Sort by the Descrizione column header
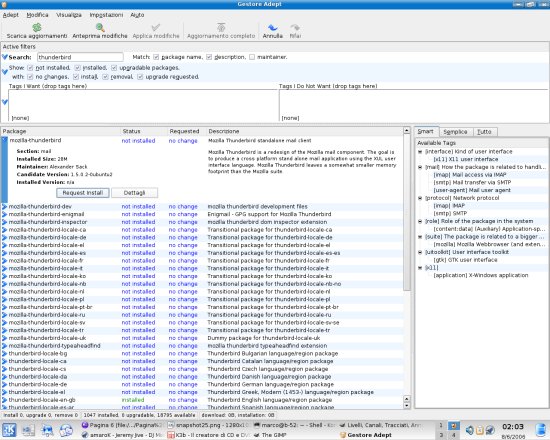Image resolution: width=550 pixels, height=440 pixels. point(304,131)
